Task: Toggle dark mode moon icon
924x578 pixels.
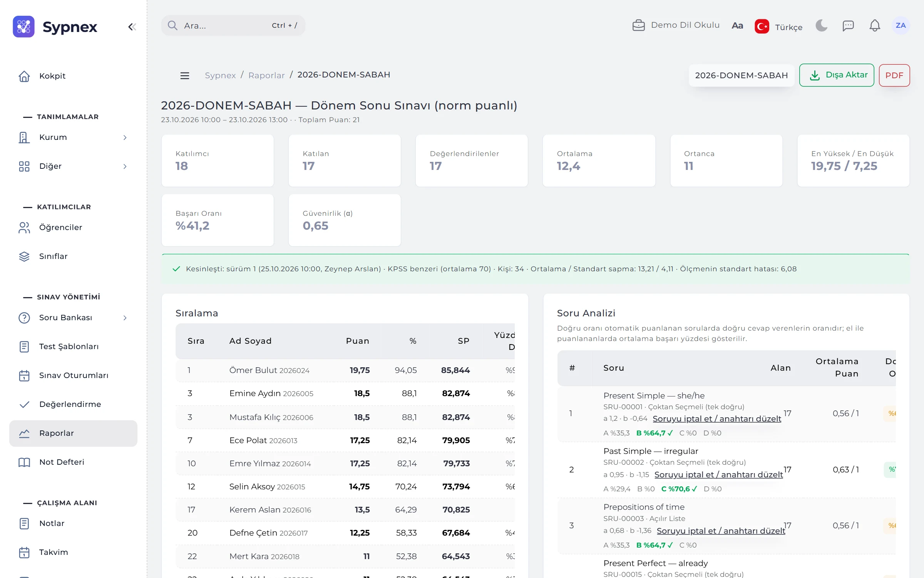Action: click(x=821, y=25)
